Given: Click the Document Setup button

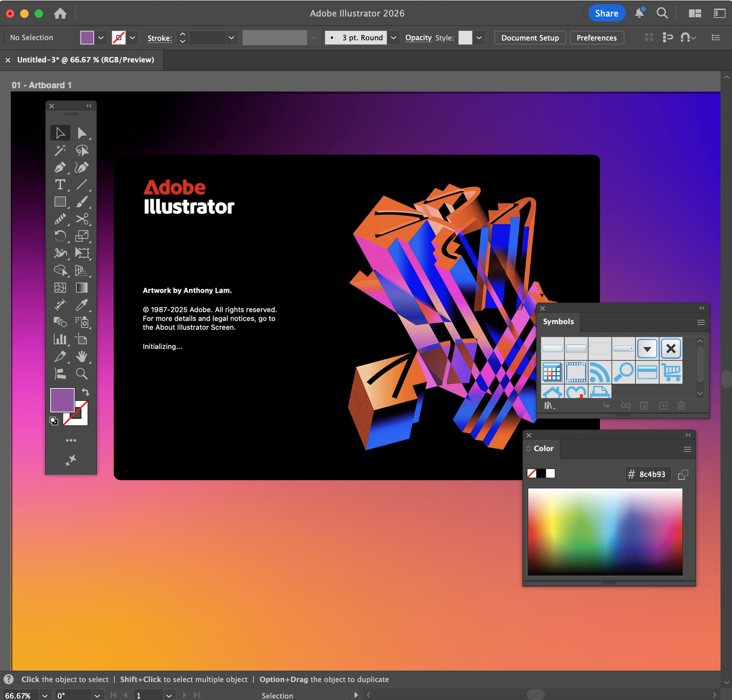Looking at the screenshot, I should coord(530,38).
